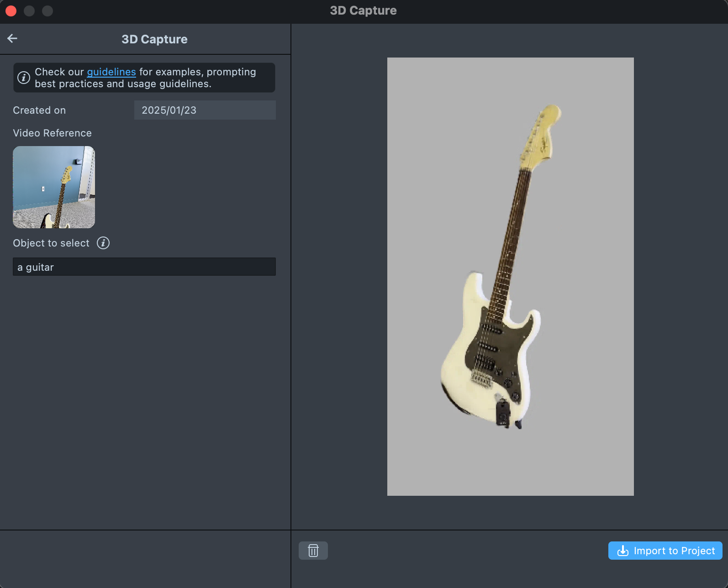This screenshot has width=728, height=588.
Task: Click the Created on label
Action: [x=39, y=110]
